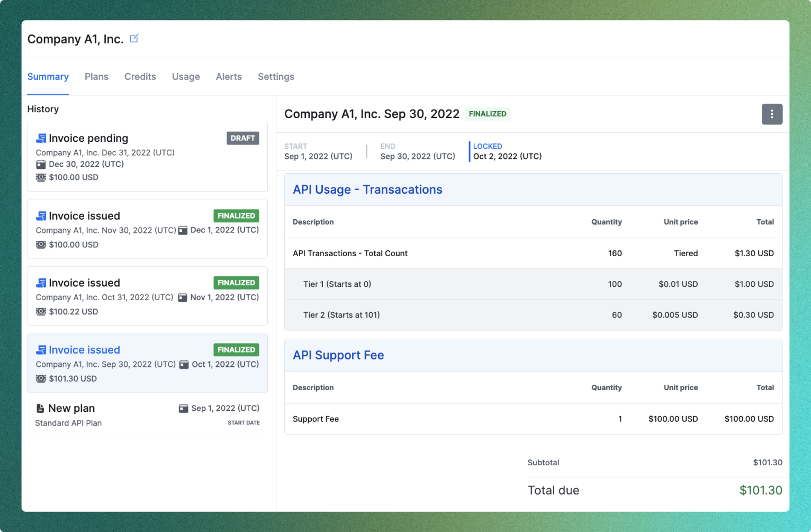Click the FINALIZED badge next to Sep 30, 2022 heading
811x532 pixels.
(487, 114)
